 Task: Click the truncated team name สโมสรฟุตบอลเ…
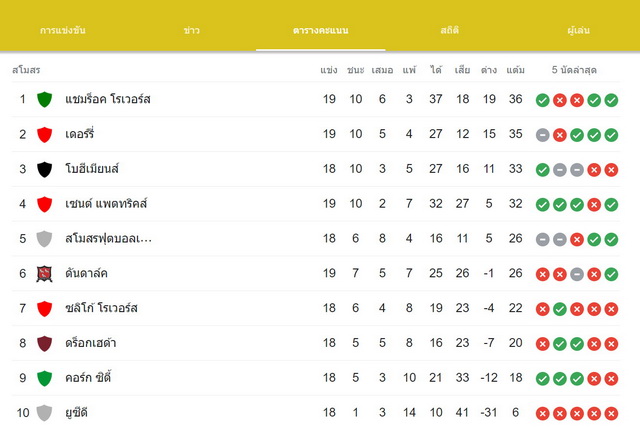tap(108, 238)
